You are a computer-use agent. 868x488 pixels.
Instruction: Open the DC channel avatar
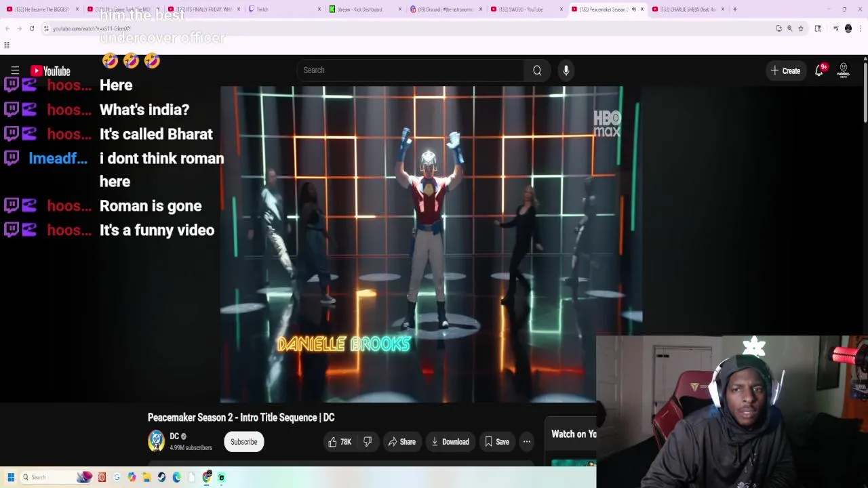click(156, 441)
